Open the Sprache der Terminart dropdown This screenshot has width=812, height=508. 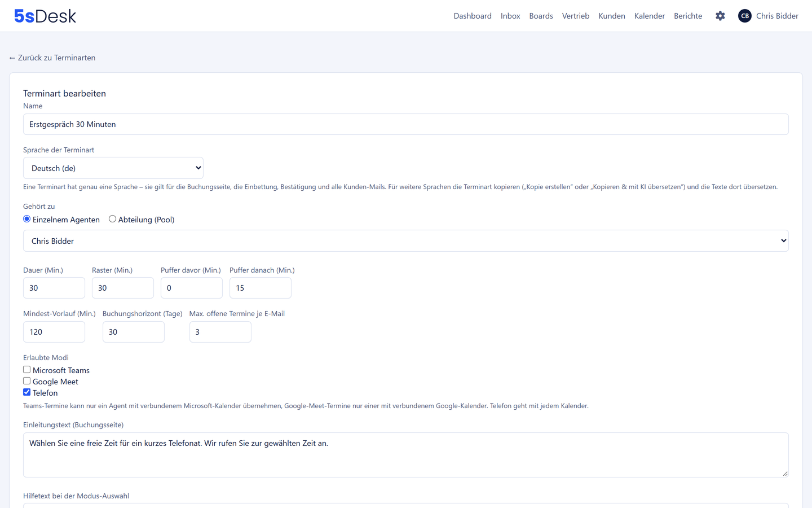(113, 168)
